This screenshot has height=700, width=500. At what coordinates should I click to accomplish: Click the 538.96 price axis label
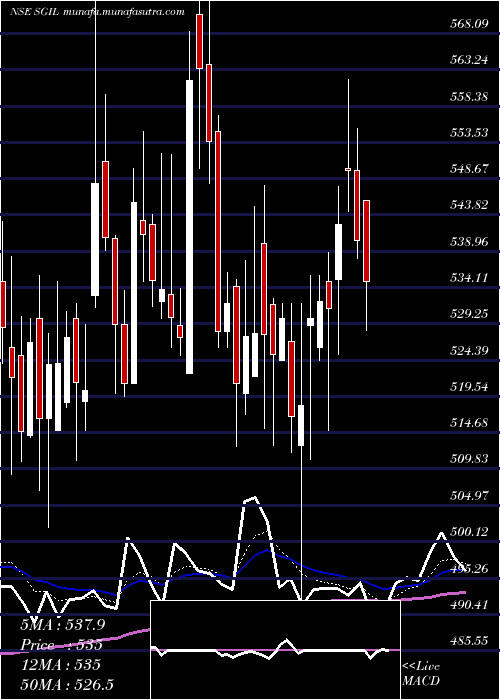(468, 242)
